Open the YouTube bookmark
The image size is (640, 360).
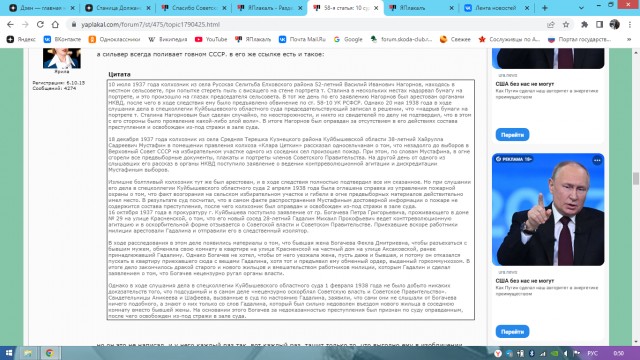click(x=211, y=39)
